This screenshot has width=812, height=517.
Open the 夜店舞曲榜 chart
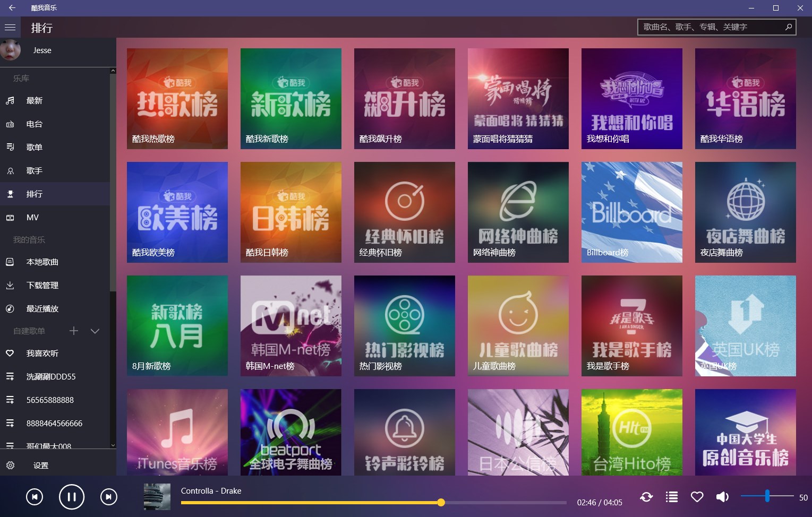tap(746, 212)
